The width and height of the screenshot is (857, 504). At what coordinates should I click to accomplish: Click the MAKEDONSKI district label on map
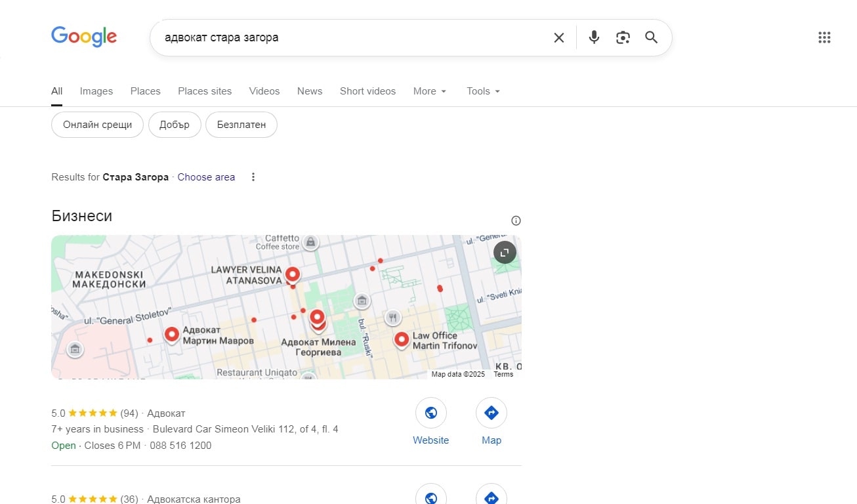(109, 280)
